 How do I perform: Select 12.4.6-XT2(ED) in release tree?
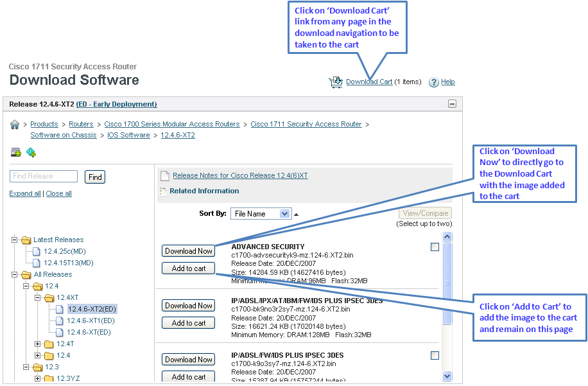pos(92,309)
